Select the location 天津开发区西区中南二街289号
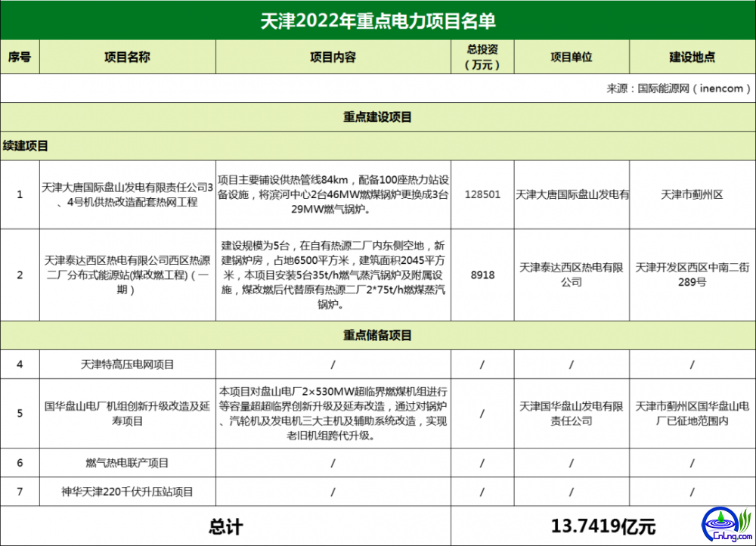 coord(692,275)
